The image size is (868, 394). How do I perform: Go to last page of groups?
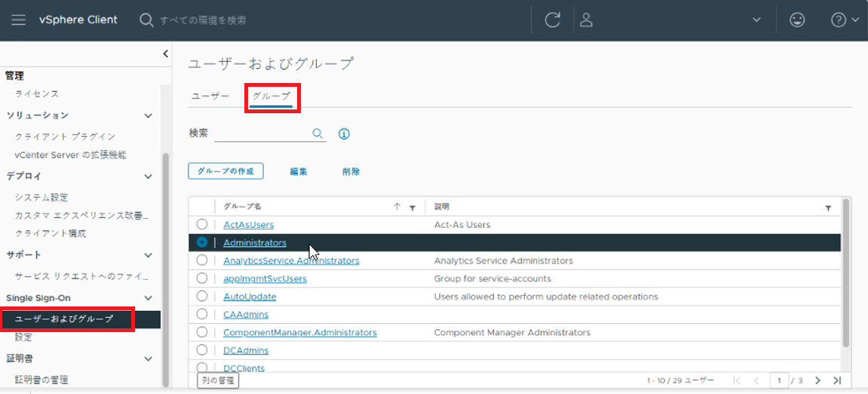(837, 380)
